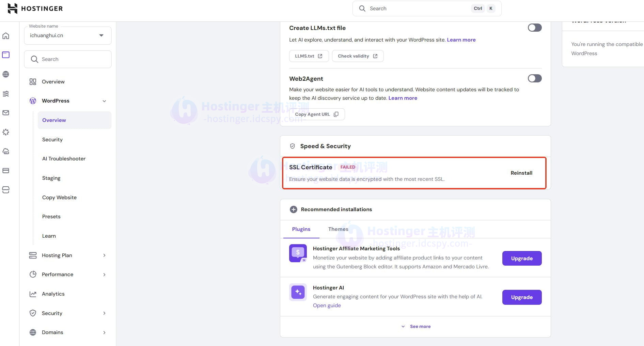Click Reinstall for the failed SSL Certificate
Image resolution: width=644 pixels, height=346 pixels.
(521, 173)
